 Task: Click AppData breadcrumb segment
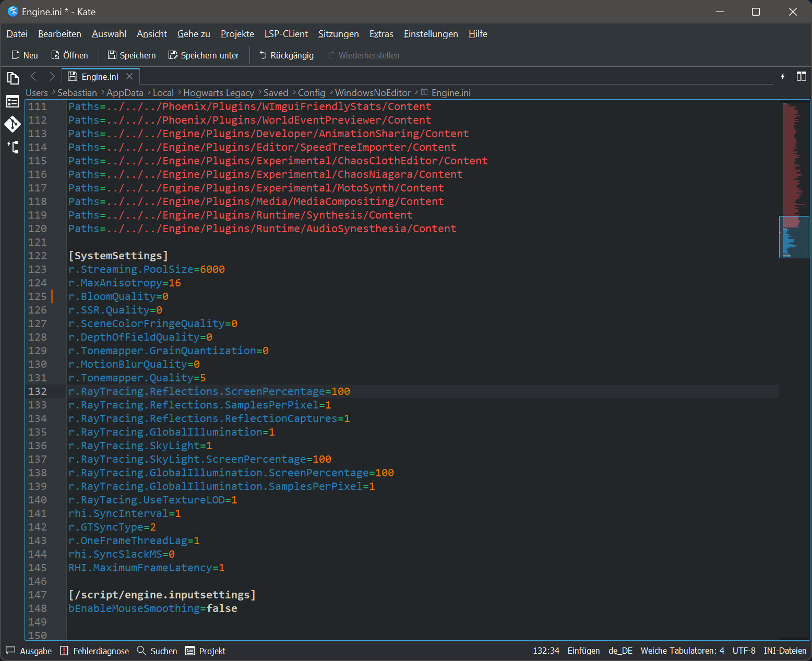125,93
